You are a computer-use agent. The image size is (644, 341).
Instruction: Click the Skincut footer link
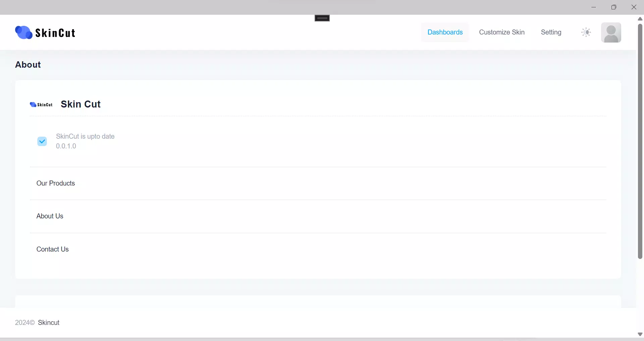tap(49, 323)
